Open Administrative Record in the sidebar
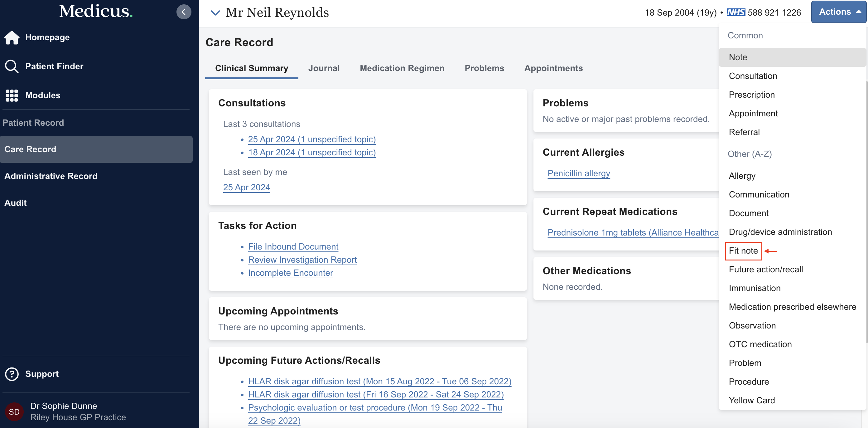The height and width of the screenshot is (428, 868). click(x=51, y=176)
